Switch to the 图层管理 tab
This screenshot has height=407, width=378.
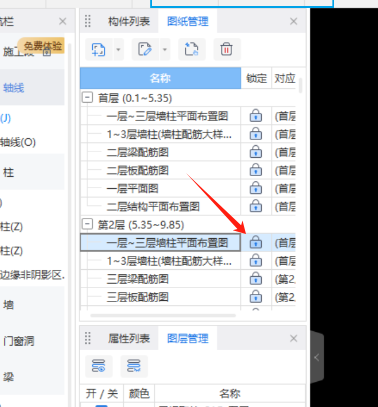pyautogui.click(x=188, y=339)
